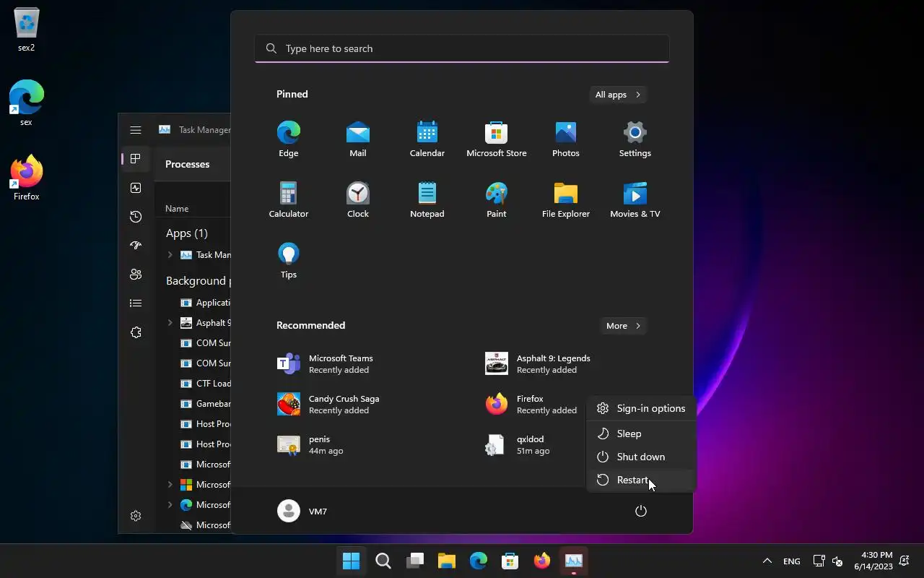Image resolution: width=924 pixels, height=578 pixels.
Task: Switch ENG input language in tray
Action: coord(792,561)
